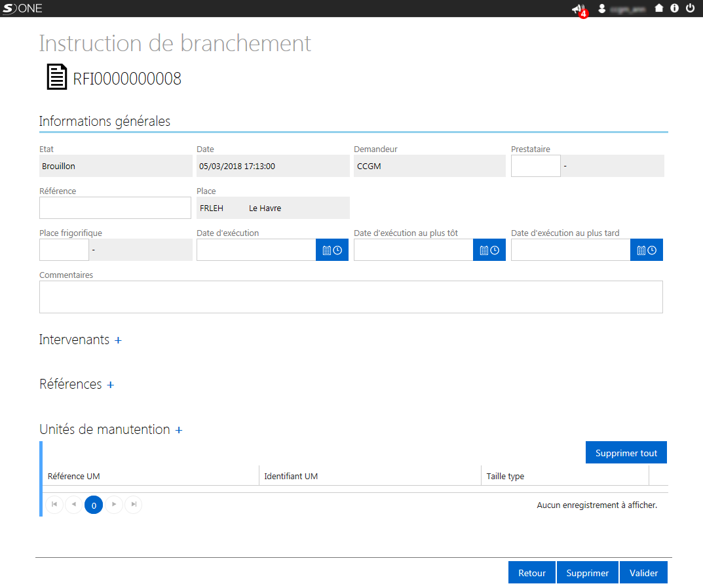
Task: Open date picker for Date d'exécution au plus tard
Action: pos(647,250)
